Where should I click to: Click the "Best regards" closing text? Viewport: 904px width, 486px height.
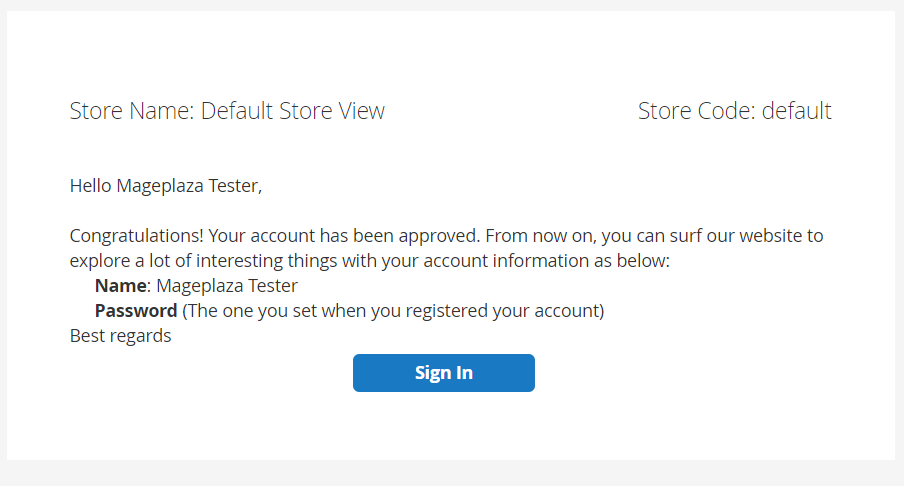click(120, 336)
